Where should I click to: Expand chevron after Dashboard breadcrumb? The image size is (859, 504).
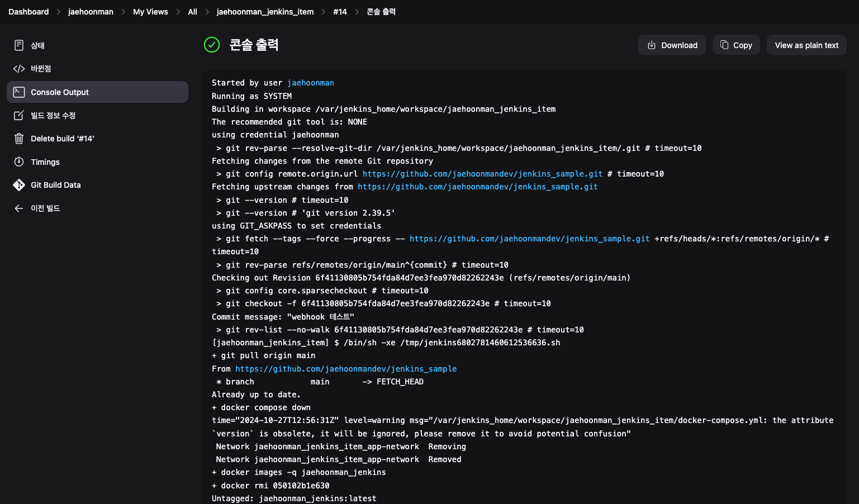pos(58,12)
